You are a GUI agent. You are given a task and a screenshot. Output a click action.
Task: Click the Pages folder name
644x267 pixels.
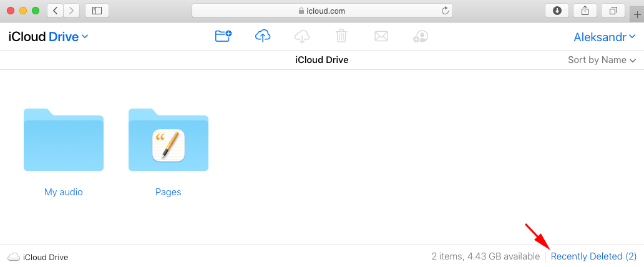pos(168,192)
